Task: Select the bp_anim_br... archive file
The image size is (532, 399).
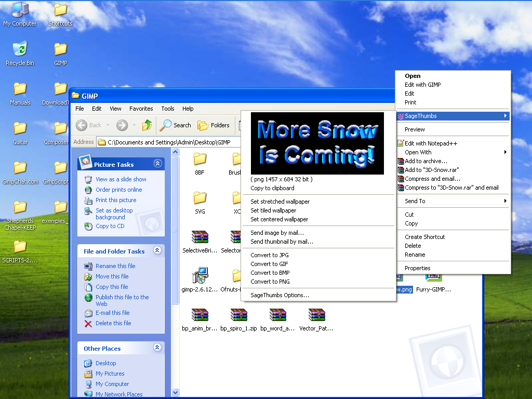Action: (200, 320)
